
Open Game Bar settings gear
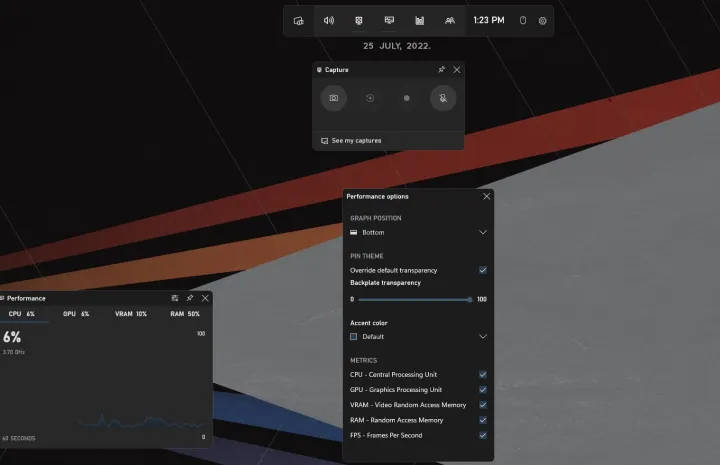[x=543, y=20]
